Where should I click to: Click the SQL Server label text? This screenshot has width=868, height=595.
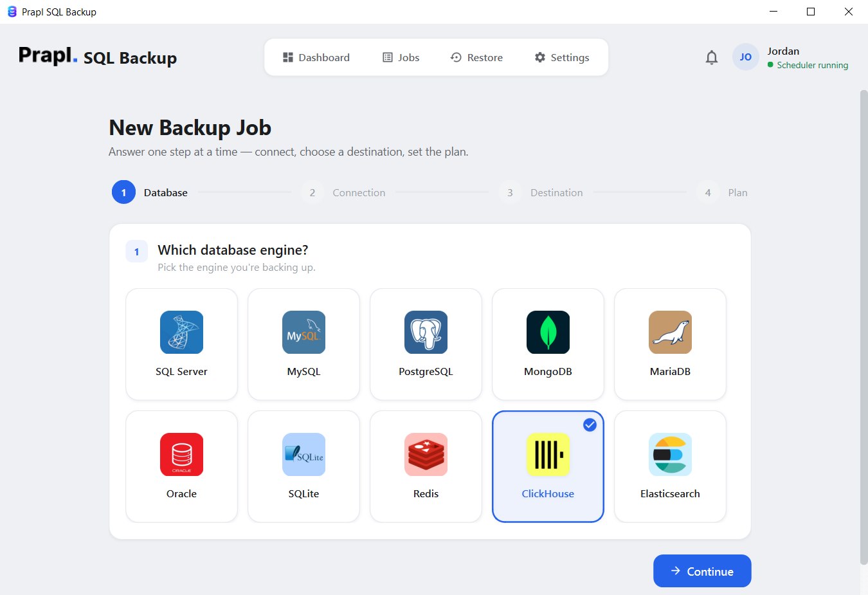[181, 372]
